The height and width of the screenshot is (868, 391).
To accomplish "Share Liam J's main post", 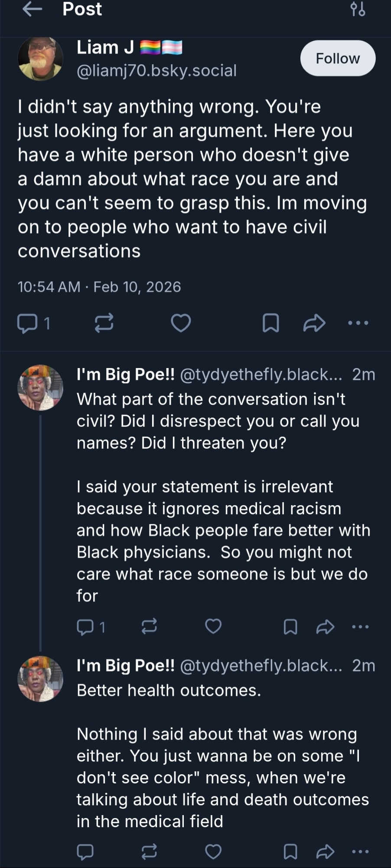I will pyautogui.click(x=314, y=323).
